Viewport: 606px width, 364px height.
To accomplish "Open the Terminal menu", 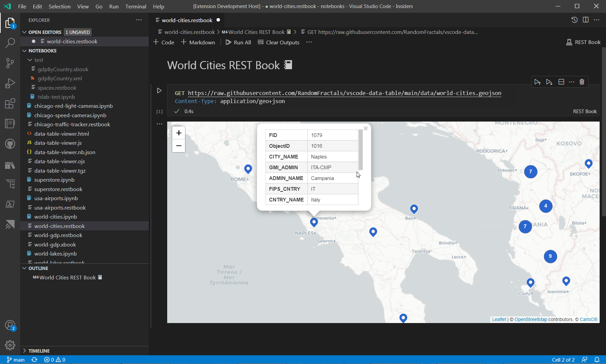I will (136, 6).
